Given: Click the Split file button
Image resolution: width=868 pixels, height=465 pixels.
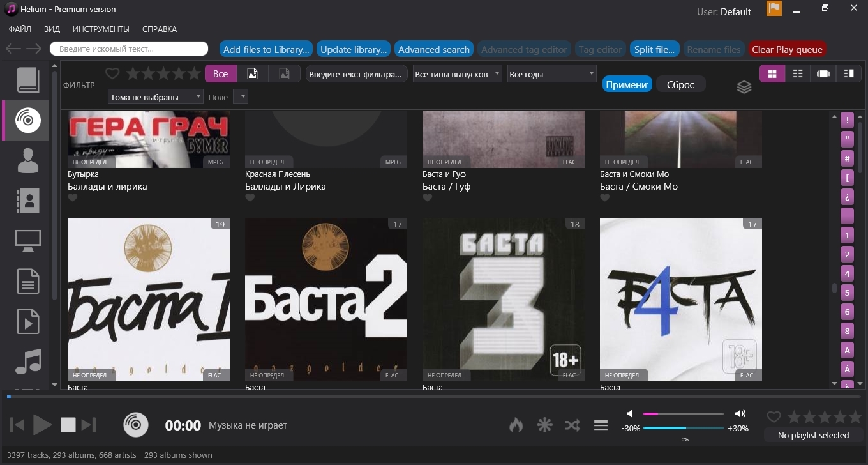Looking at the screenshot, I should coord(654,49).
